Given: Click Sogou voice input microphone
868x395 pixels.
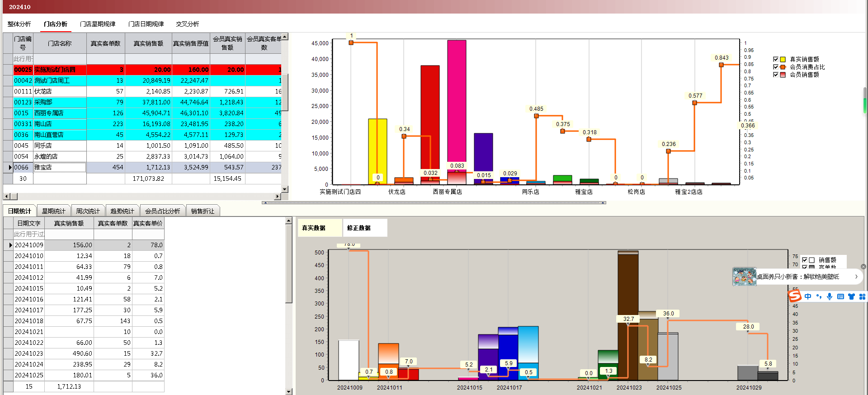Looking at the screenshot, I should pyautogui.click(x=830, y=296).
